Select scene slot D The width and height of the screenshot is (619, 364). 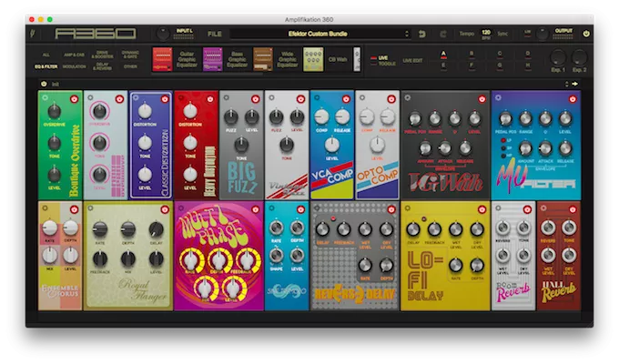coord(527,54)
